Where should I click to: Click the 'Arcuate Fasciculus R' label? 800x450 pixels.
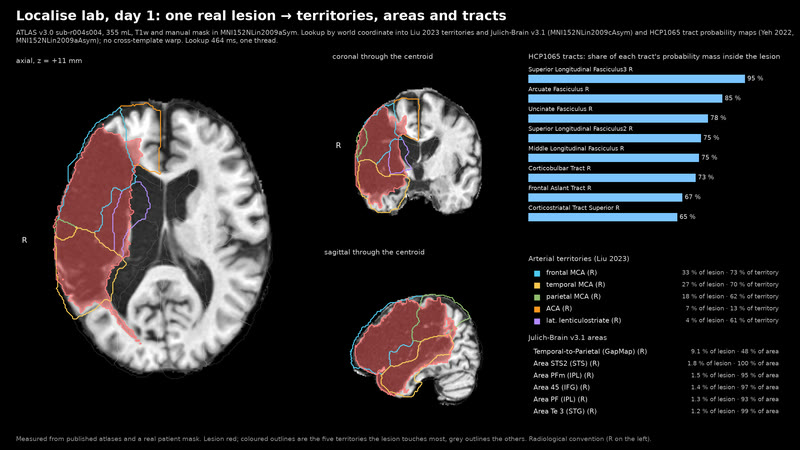tap(559, 89)
